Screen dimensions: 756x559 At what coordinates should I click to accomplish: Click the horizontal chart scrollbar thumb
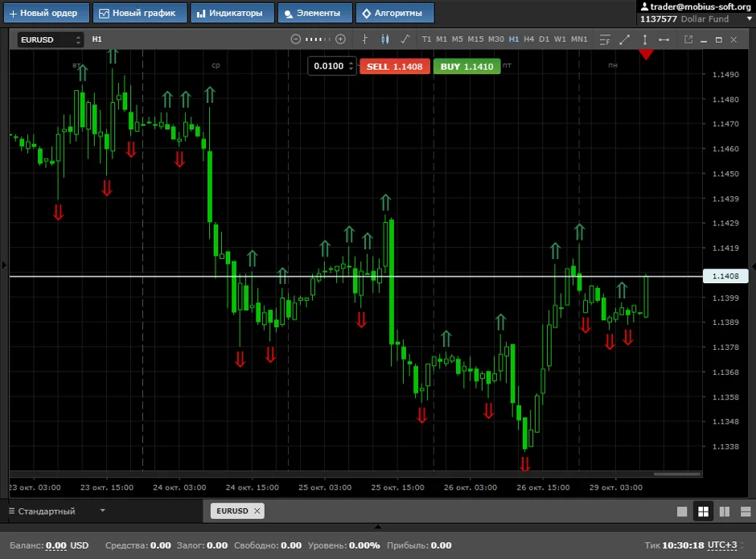[677, 474]
